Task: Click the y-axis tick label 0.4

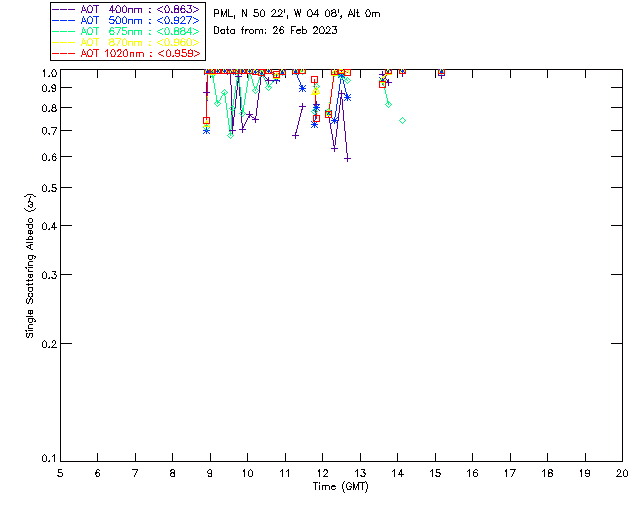Action: pos(49,226)
